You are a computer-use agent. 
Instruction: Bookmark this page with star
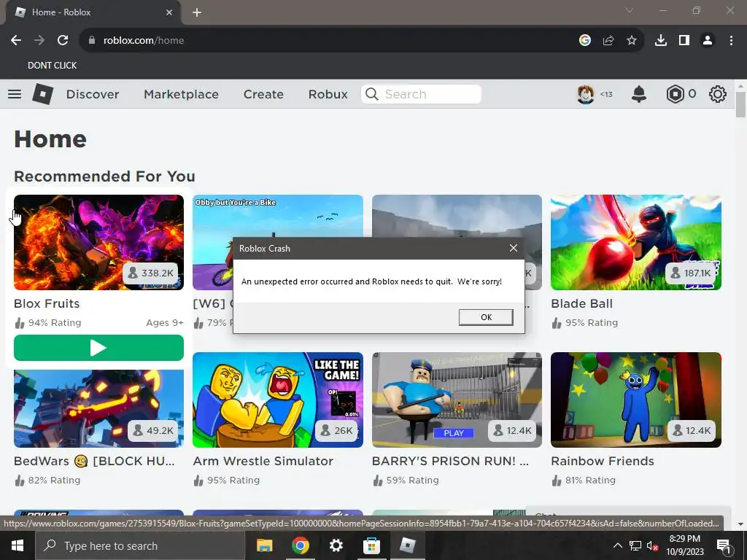[x=632, y=41]
